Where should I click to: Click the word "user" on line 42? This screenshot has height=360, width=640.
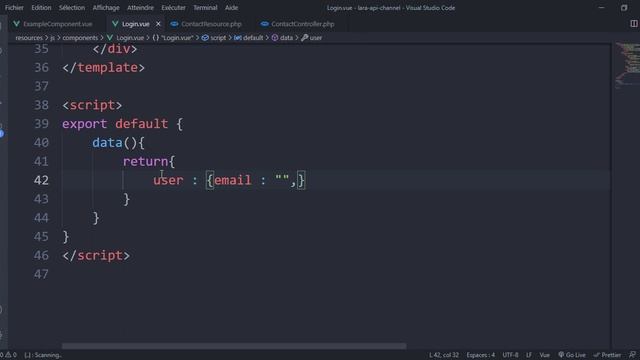[x=168, y=180]
